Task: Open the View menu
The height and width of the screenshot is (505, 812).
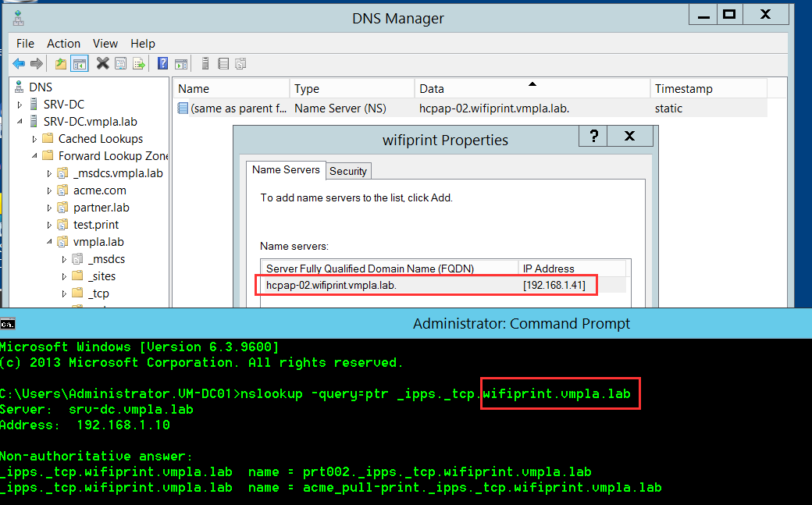Action: (x=105, y=44)
